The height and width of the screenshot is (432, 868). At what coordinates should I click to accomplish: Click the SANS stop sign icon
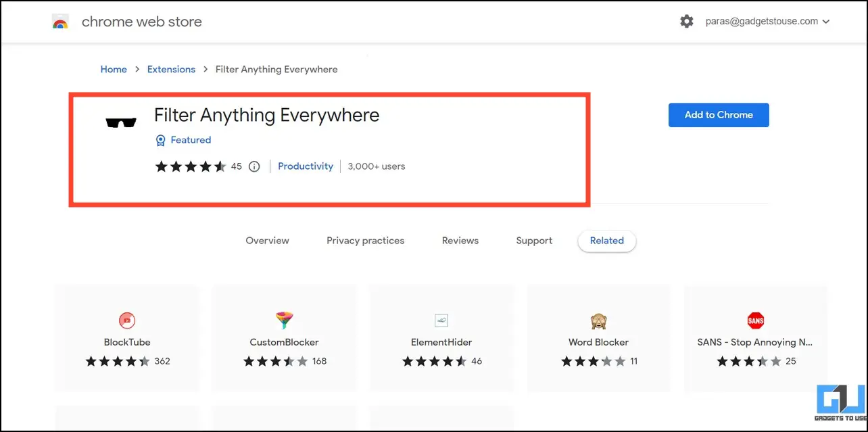756,320
